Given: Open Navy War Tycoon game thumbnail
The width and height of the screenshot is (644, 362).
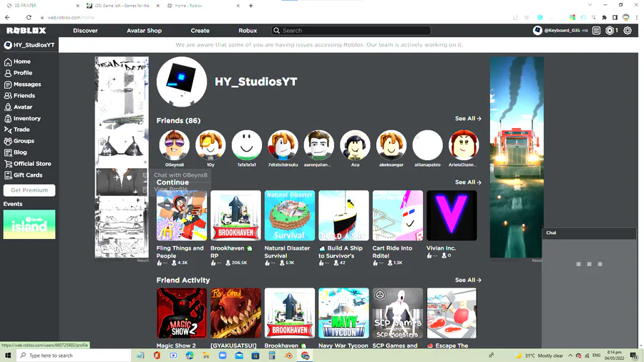Looking at the screenshot, I should point(343,313).
